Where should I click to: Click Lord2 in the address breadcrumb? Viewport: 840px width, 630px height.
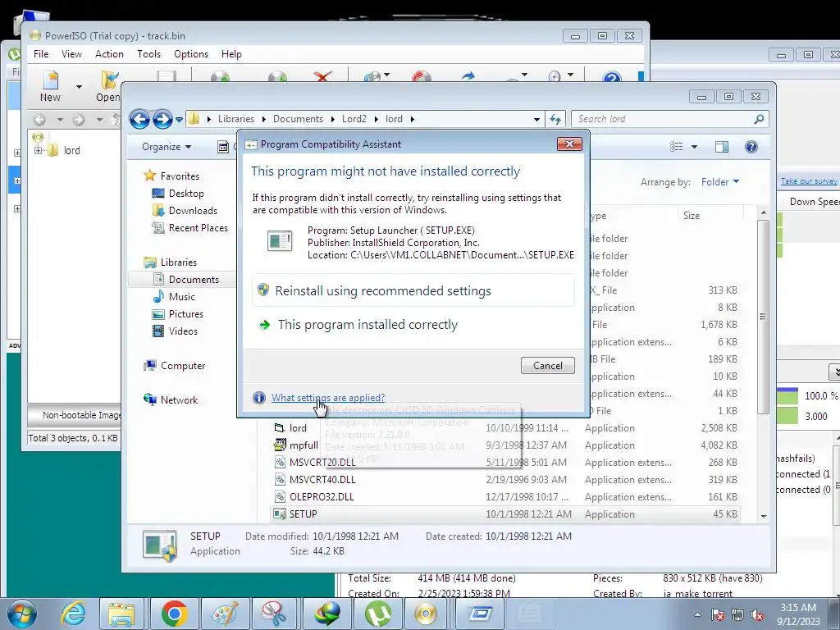pos(354,119)
